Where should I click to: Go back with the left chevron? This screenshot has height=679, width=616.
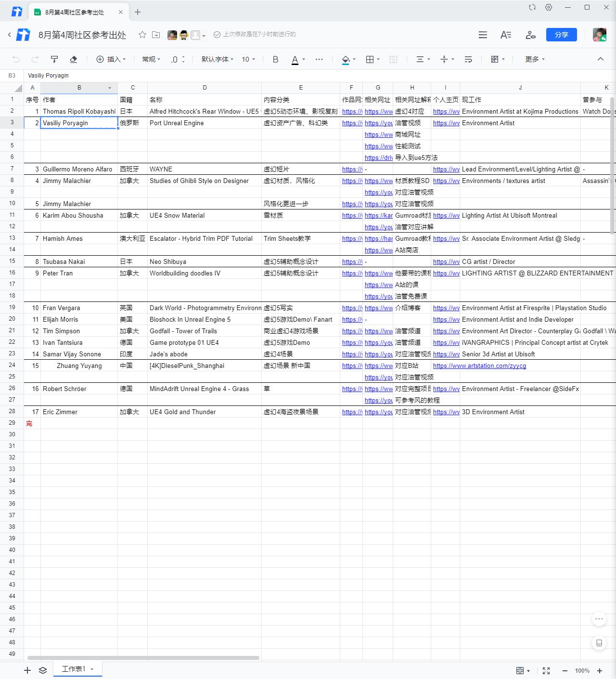pos(9,35)
